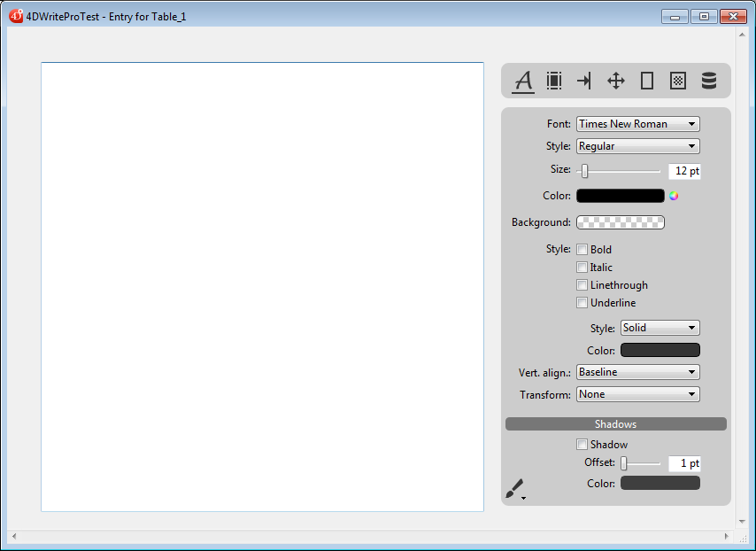Click the database expressions stack icon

click(709, 81)
